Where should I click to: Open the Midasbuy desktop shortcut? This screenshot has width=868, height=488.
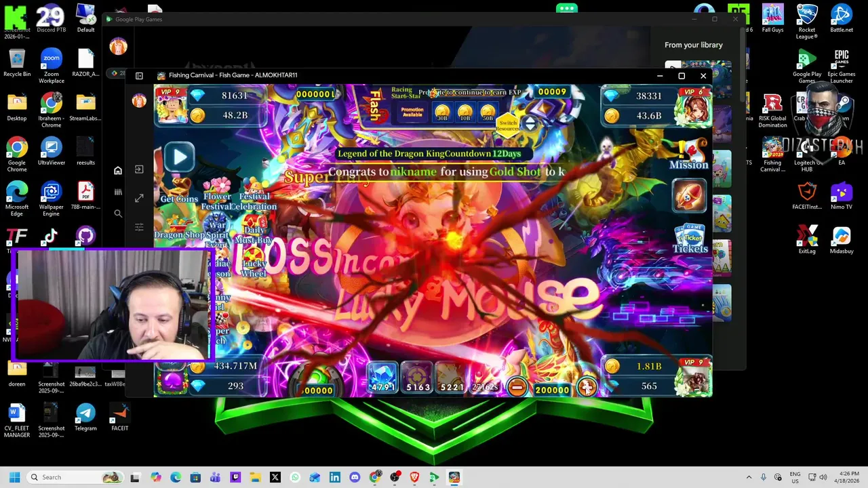[x=842, y=240]
